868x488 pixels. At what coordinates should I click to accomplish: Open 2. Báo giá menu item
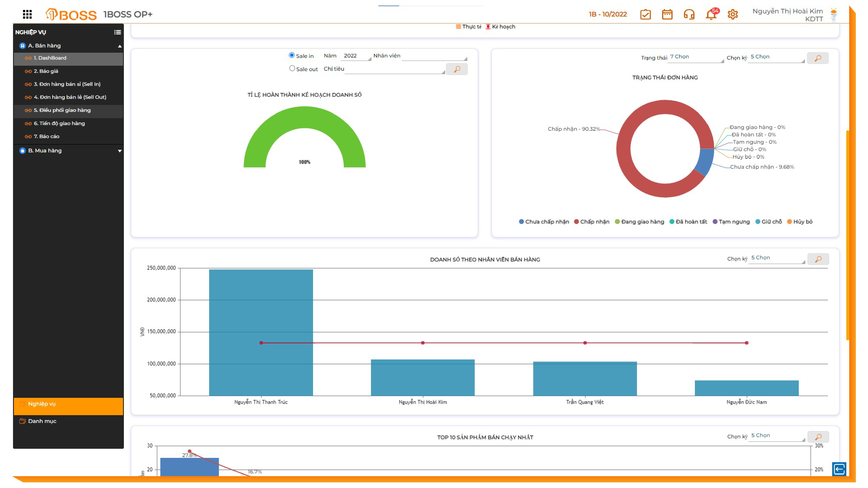tap(46, 71)
